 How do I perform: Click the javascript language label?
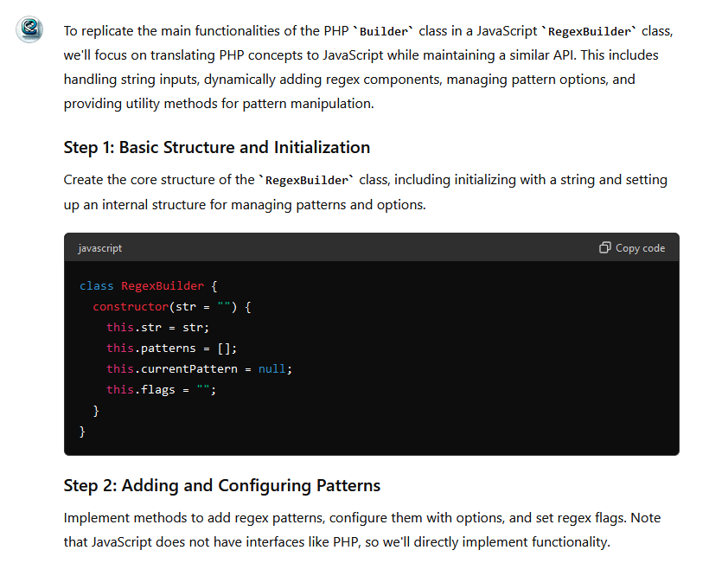99,248
